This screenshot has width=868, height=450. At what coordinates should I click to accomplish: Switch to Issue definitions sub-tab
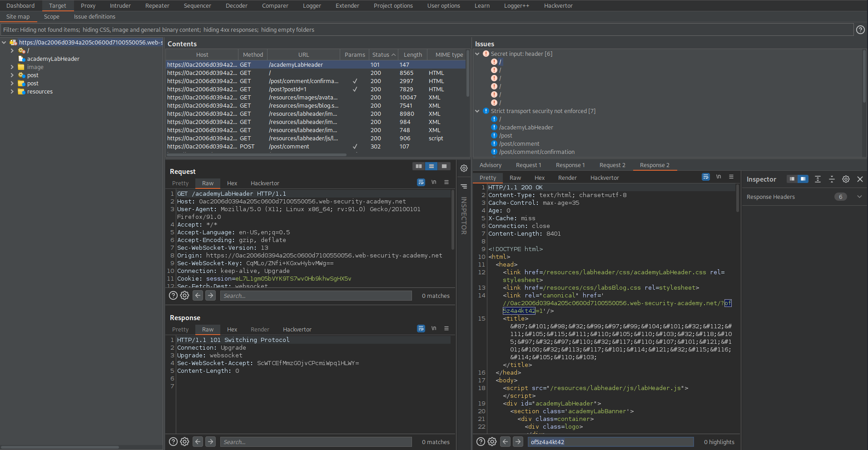pos(94,16)
